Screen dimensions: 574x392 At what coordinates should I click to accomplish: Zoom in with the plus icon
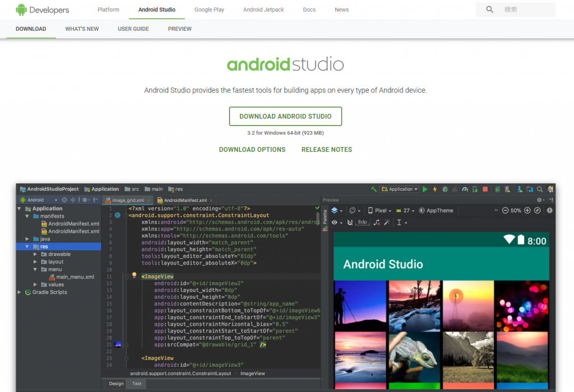527,210
